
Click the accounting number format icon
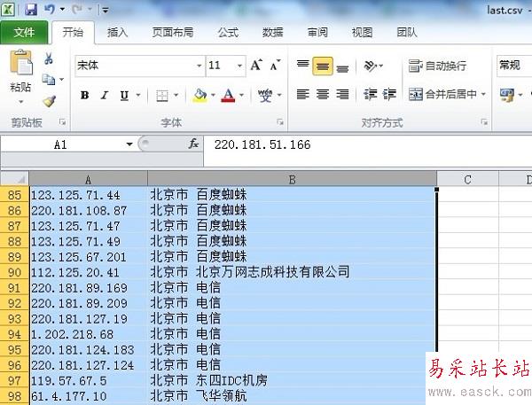click(507, 95)
